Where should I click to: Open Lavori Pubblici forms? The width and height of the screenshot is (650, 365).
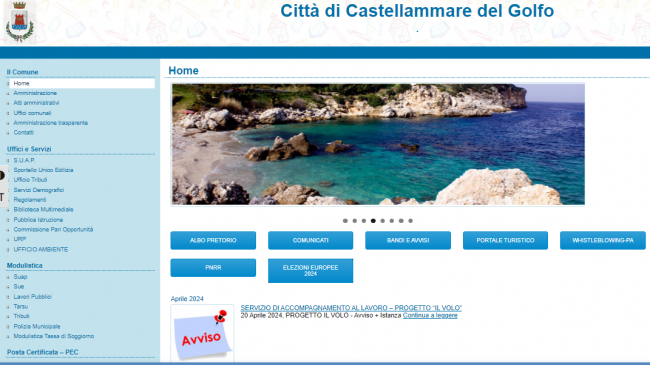click(x=32, y=297)
